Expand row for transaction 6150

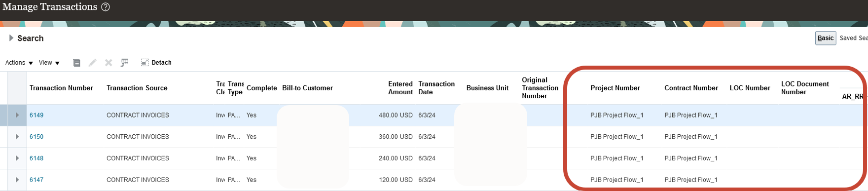pos(17,137)
